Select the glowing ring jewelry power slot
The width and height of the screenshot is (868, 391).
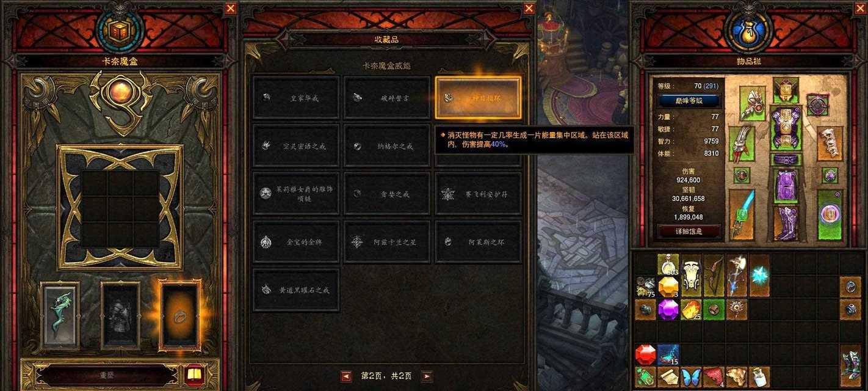[180, 315]
